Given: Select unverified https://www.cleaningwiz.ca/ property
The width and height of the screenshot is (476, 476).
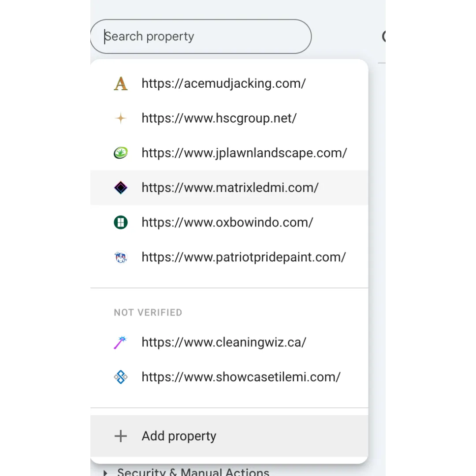Looking at the screenshot, I should coord(224,342).
